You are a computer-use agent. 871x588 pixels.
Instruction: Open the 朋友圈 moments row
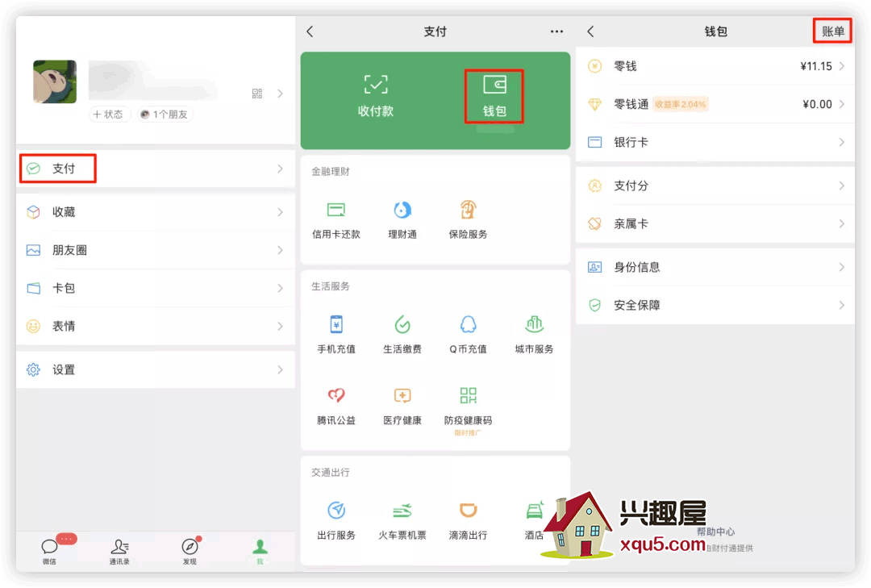pos(156,250)
